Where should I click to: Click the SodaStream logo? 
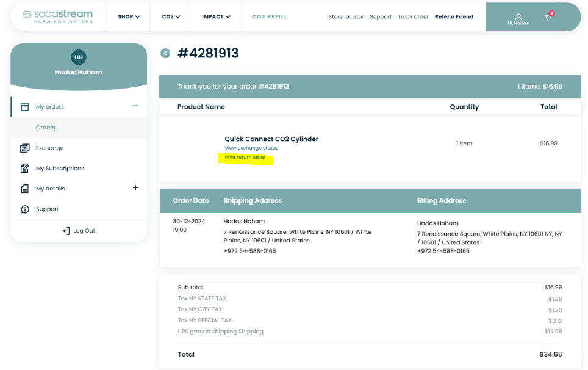[x=58, y=16]
